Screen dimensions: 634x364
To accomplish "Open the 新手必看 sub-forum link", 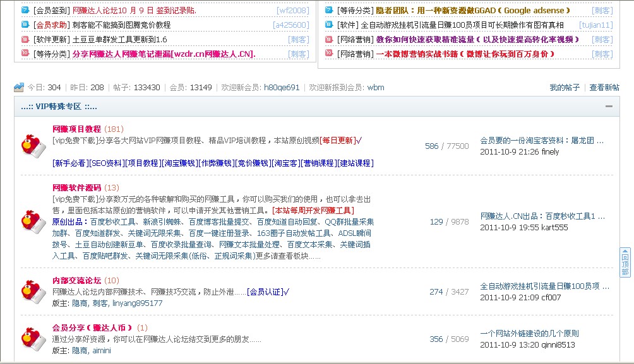I will (x=69, y=163).
